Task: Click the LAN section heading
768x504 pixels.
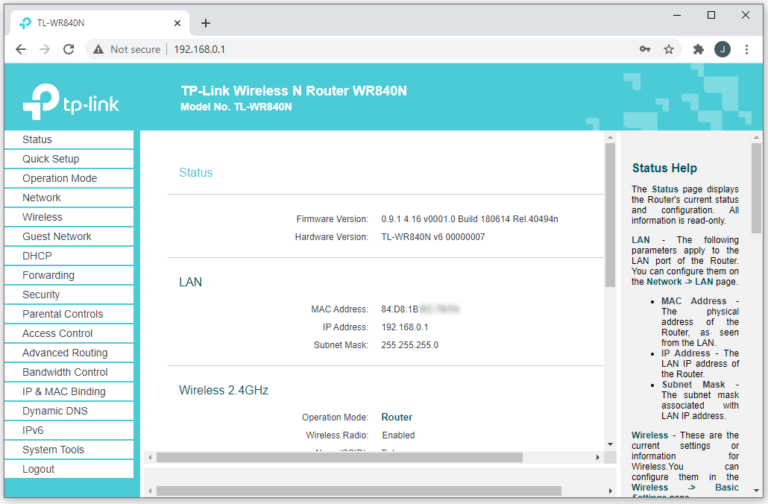Action: (x=190, y=282)
